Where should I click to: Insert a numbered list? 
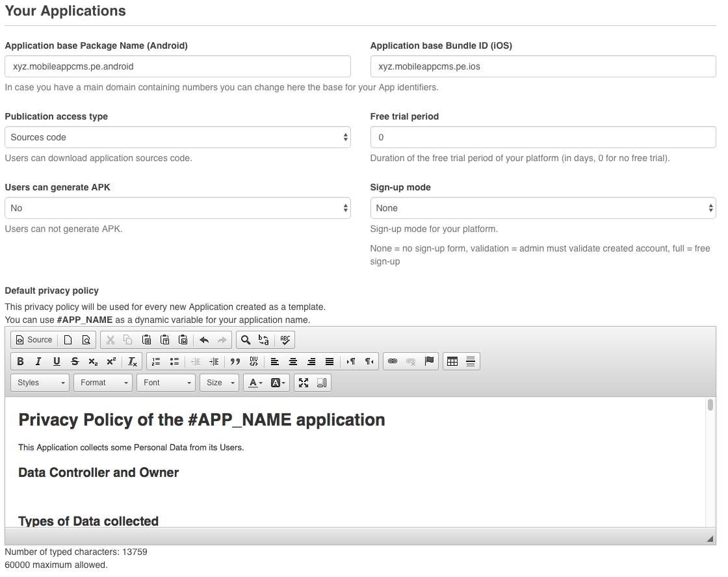(x=156, y=362)
